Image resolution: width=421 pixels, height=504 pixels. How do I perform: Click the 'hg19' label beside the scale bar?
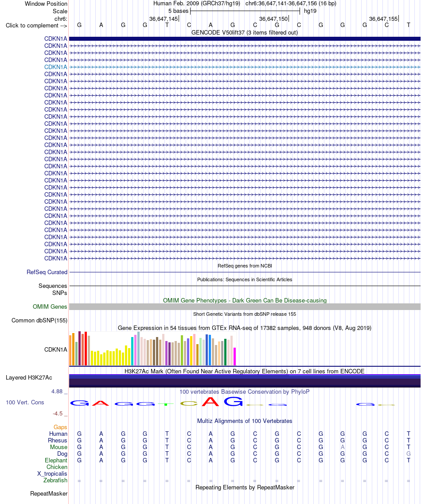310,11
